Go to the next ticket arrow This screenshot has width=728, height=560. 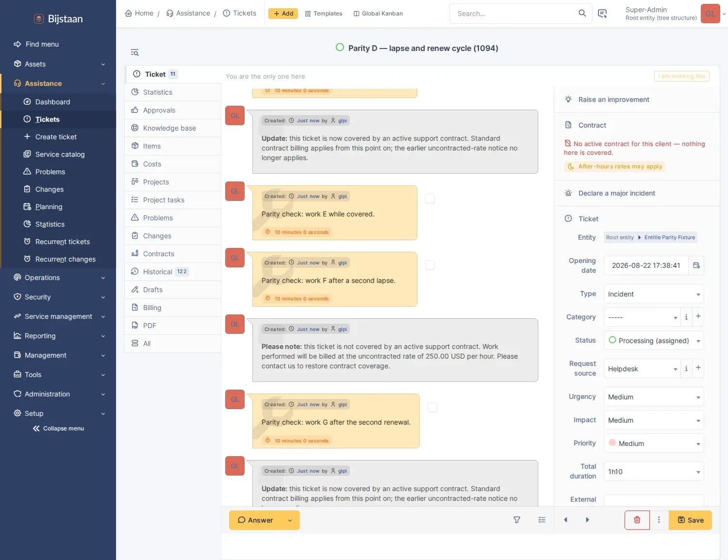[x=587, y=520]
